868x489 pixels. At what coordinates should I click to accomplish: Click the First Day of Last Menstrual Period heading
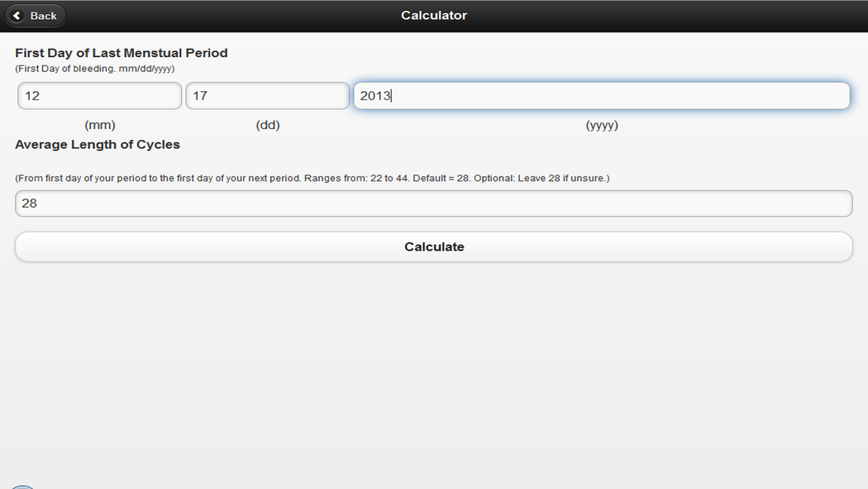122,53
